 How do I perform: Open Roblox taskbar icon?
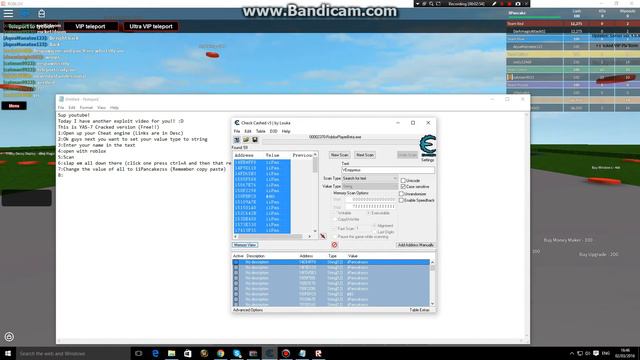(x=318, y=353)
